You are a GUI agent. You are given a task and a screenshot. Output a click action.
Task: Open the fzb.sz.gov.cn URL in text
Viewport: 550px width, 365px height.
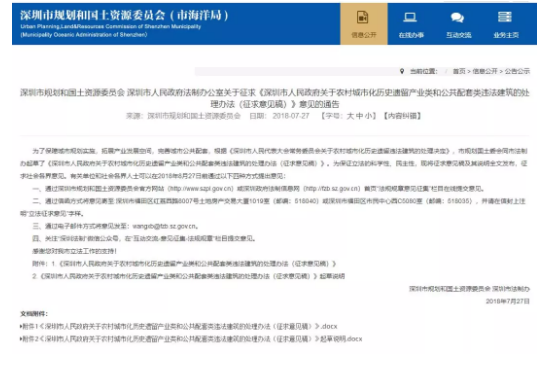331,189
